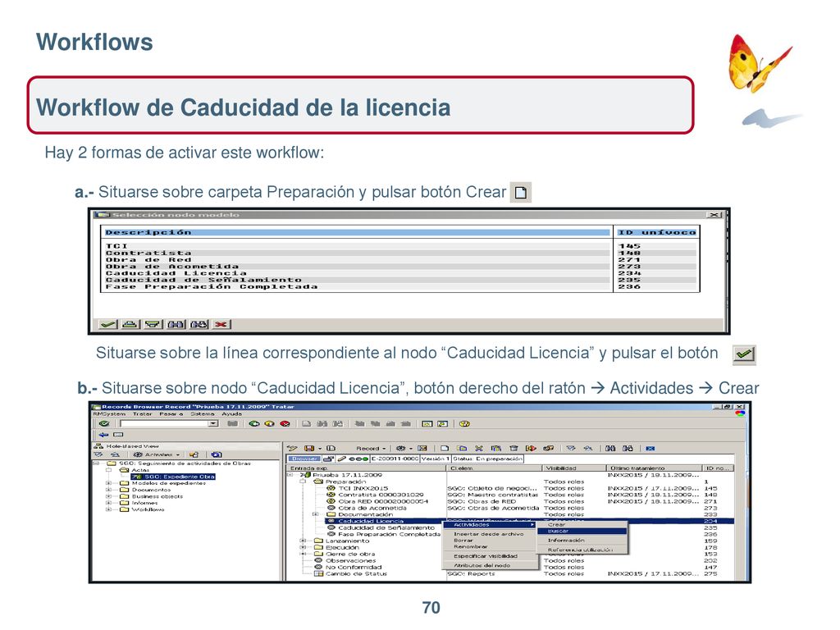
Task: Click the yellow exit icon in top toolbar
Action: coord(269,424)
